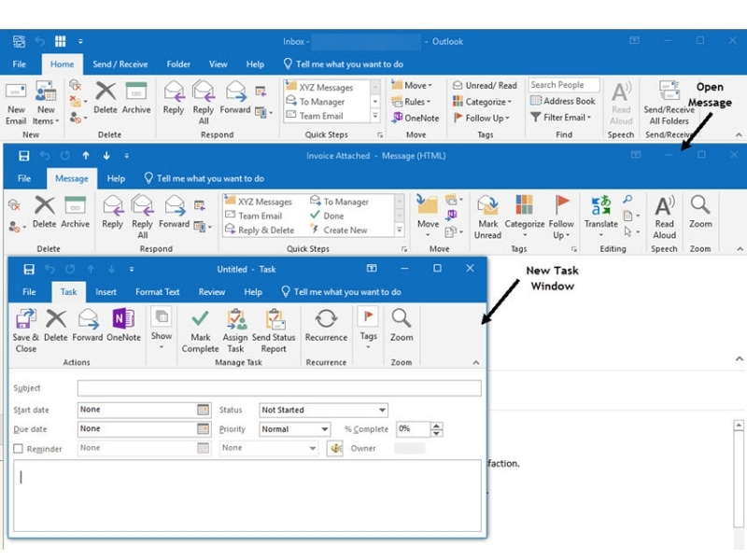Click Delete in Message window ribbon

click(x=44, y=213)
